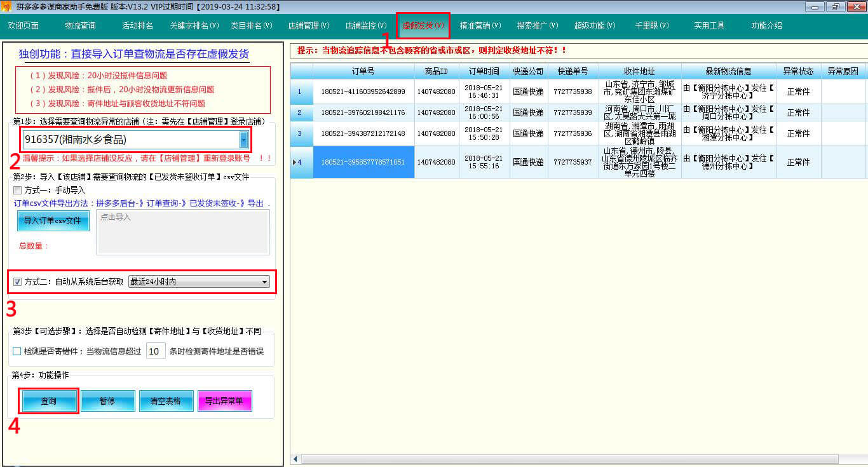
Task: Minimize the application window
Action: [x=815, y=6]
